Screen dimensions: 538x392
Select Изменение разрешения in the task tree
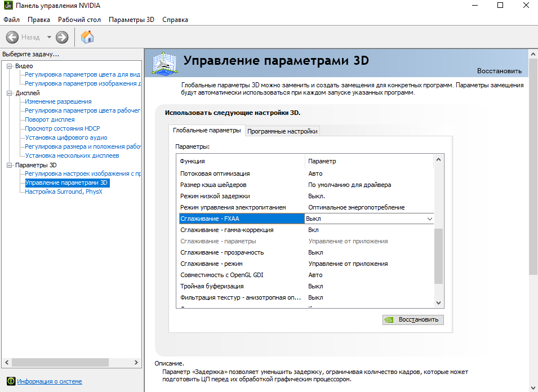[58, 101]
